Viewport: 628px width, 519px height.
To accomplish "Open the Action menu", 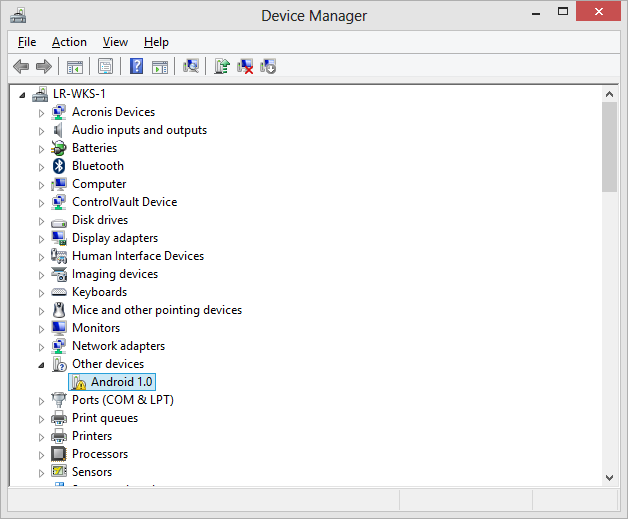I will coord(69,42).
